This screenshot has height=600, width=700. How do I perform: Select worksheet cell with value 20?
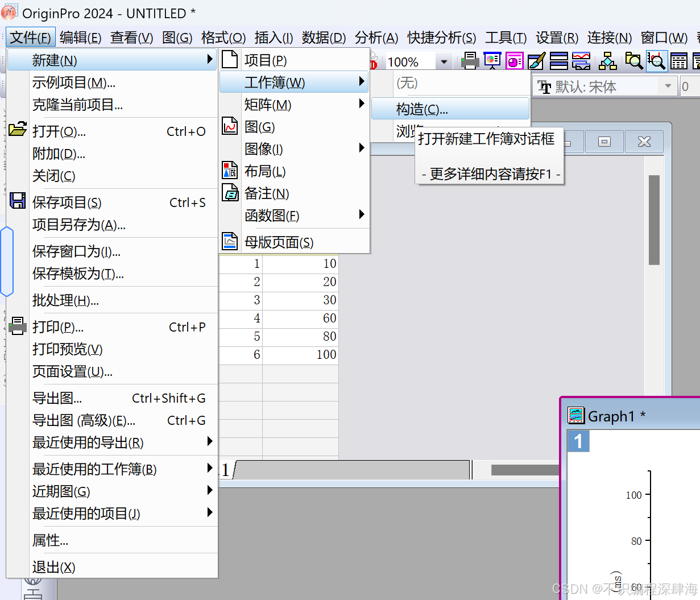click(x=300, y=282)
